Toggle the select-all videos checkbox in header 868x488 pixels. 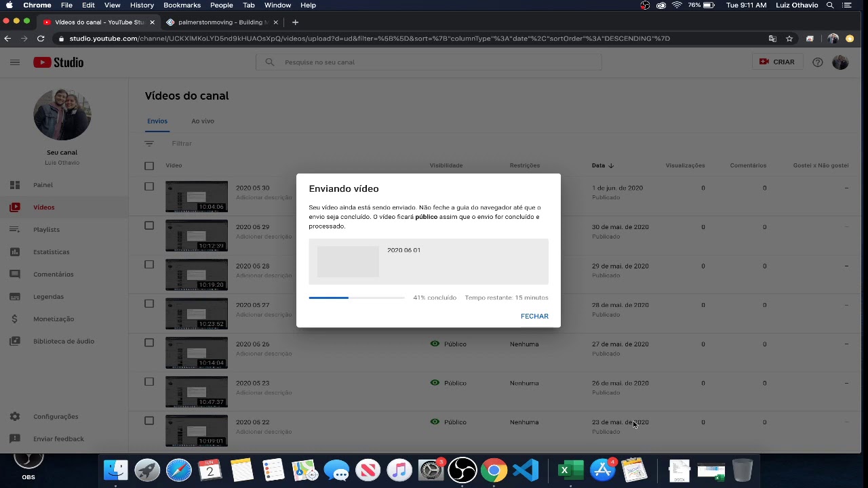149,166
